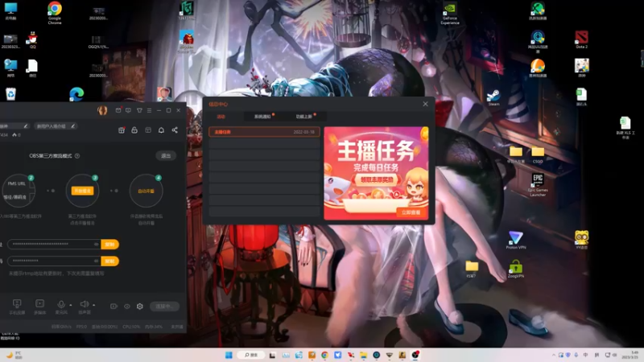The height and width of the screenshot is (362, 644).
Task: Reveal the stream key with eye toggle
Action: pyautogui.click(x=96, y=261)
